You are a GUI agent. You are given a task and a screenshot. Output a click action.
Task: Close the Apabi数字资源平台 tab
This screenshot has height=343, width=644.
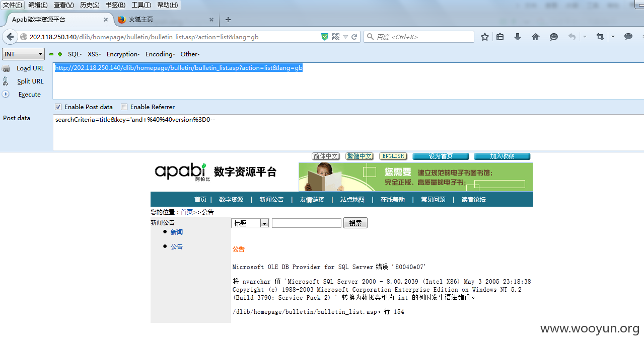click(106, 20)
